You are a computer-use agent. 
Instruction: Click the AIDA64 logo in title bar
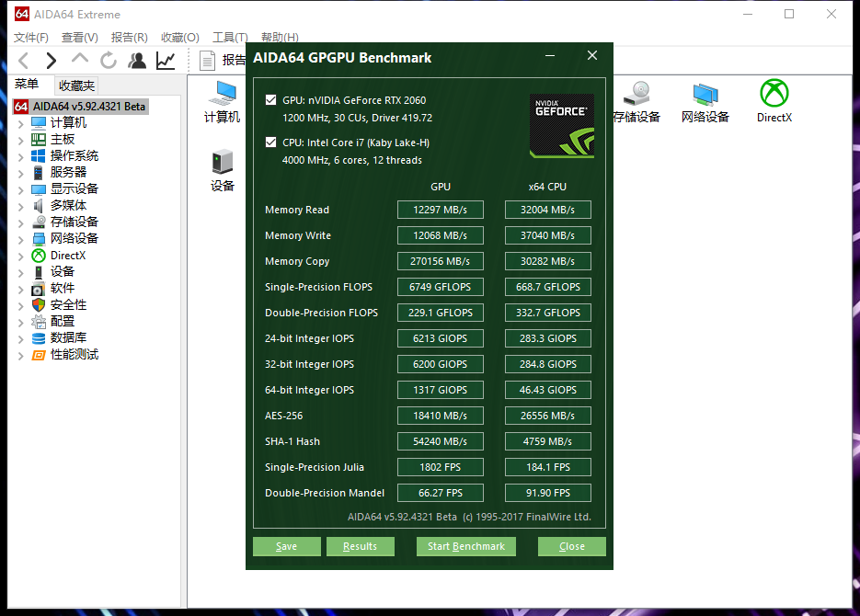tap(22, 14)
